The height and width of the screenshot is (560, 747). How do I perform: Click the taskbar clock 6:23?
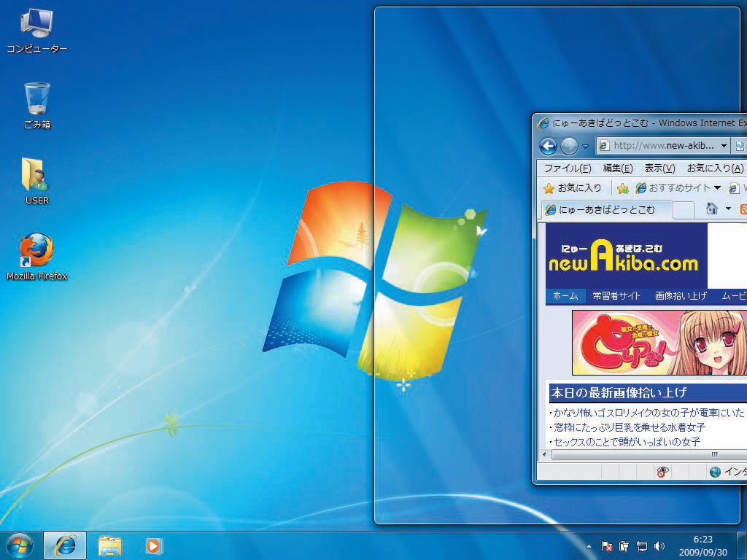(703, 540)
